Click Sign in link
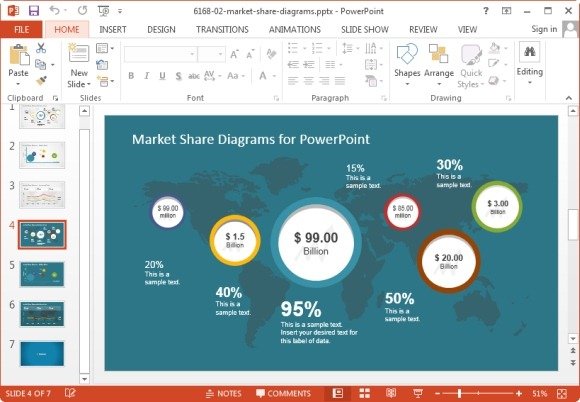The image size is (580, 402). coord(544,29)
